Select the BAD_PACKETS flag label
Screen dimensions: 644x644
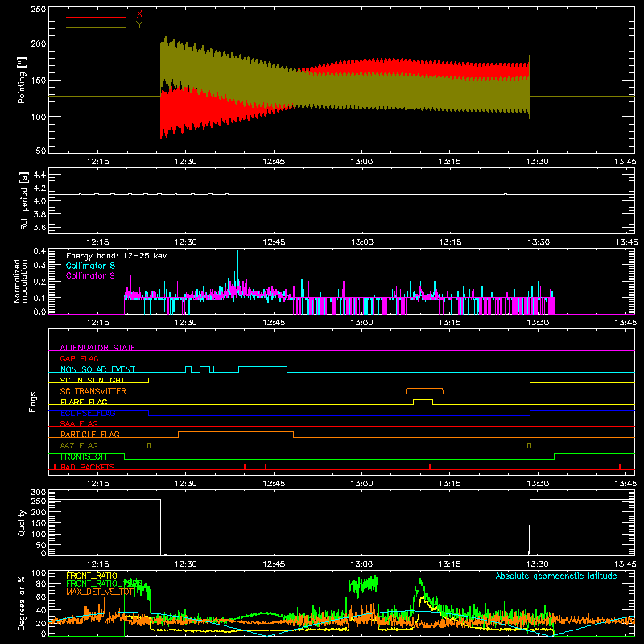pos(88,467)
